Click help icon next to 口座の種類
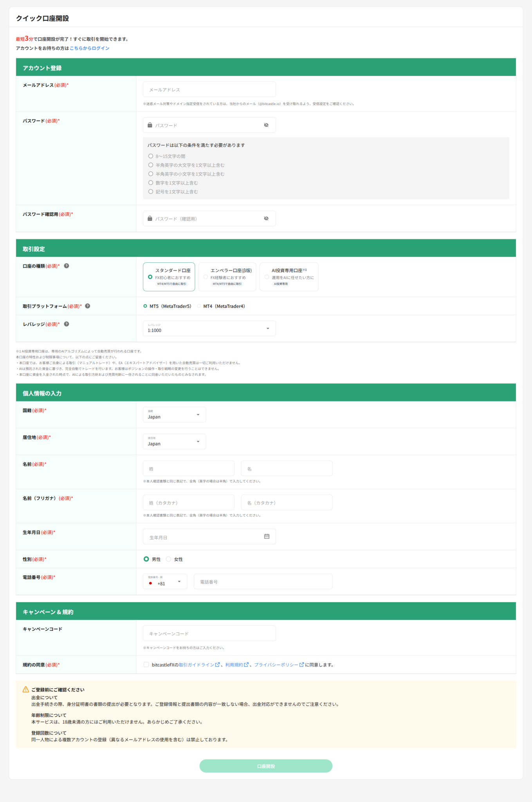532x802 pixels. [67, 266]
